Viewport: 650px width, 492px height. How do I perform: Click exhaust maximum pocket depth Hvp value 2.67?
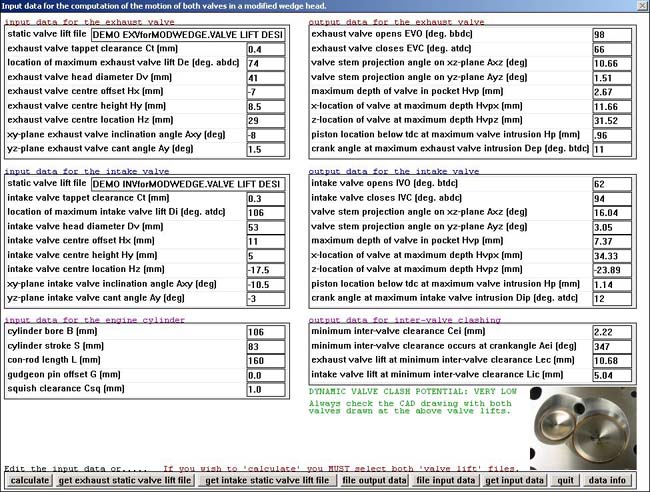[612, 92]
